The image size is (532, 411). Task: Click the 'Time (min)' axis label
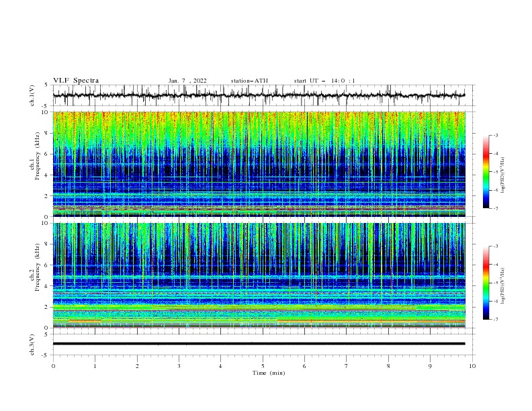point(269,373)
